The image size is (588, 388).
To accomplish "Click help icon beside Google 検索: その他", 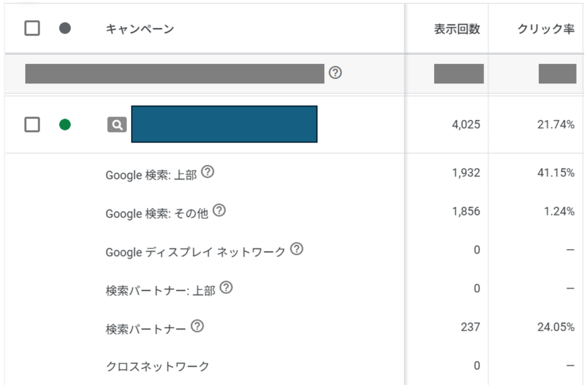I will tap(219, 210).
